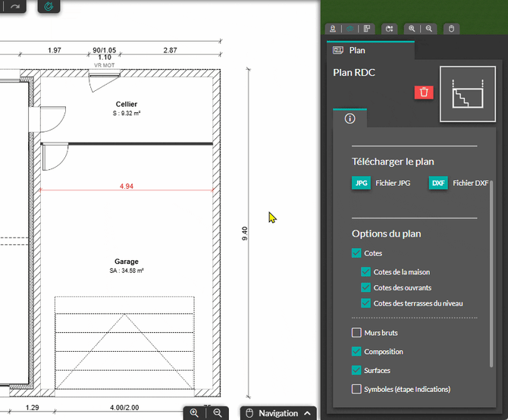Click the zoom in icon below floor plan
This screenshot has height=420, width=508.
[x=195, y=413]
